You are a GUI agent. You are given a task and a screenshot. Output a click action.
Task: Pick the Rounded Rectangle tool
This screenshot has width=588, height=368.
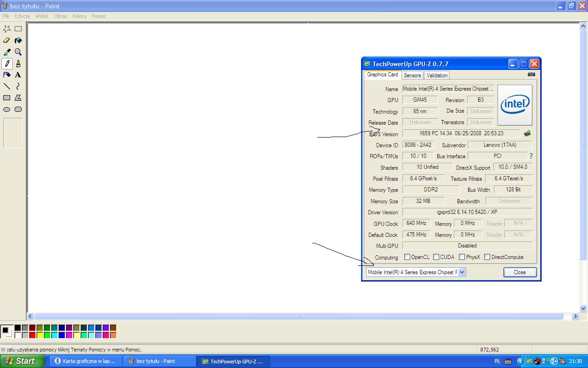[18, 109]
